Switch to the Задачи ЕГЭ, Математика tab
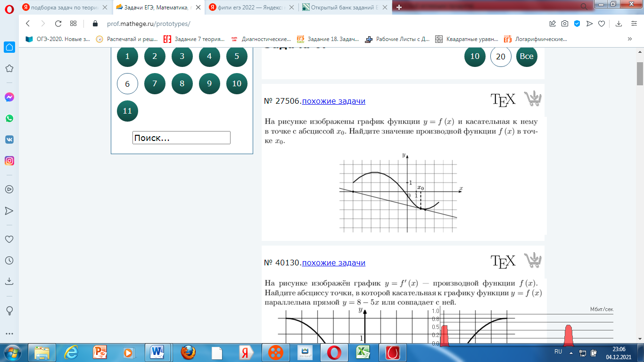 [158, 7]
